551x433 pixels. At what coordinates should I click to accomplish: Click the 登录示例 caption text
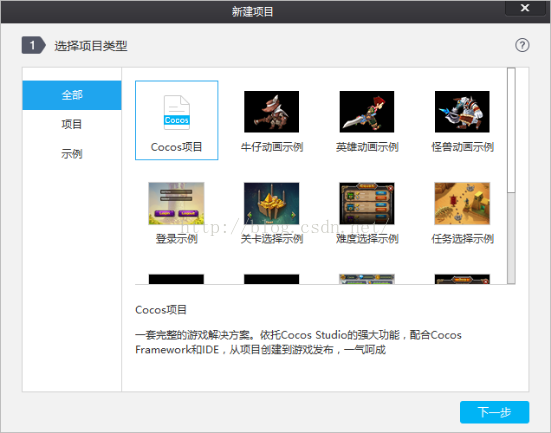click(x=176, y=239)
